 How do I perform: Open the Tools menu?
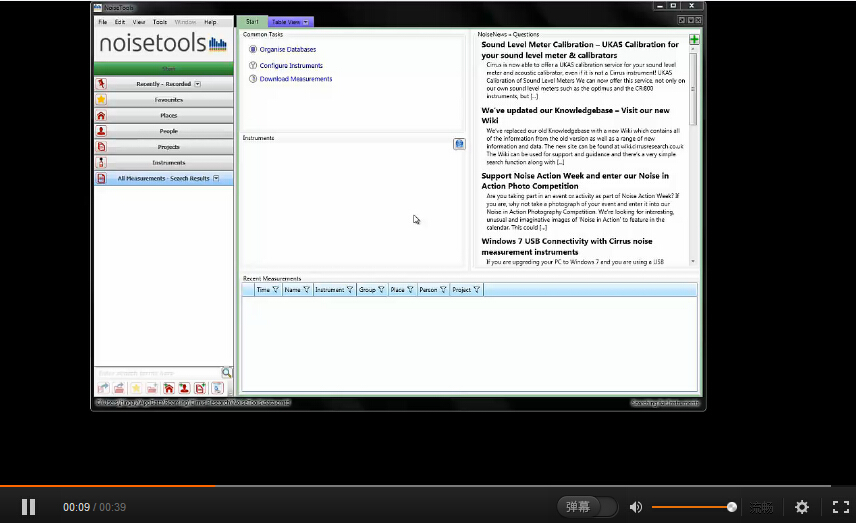160,22
